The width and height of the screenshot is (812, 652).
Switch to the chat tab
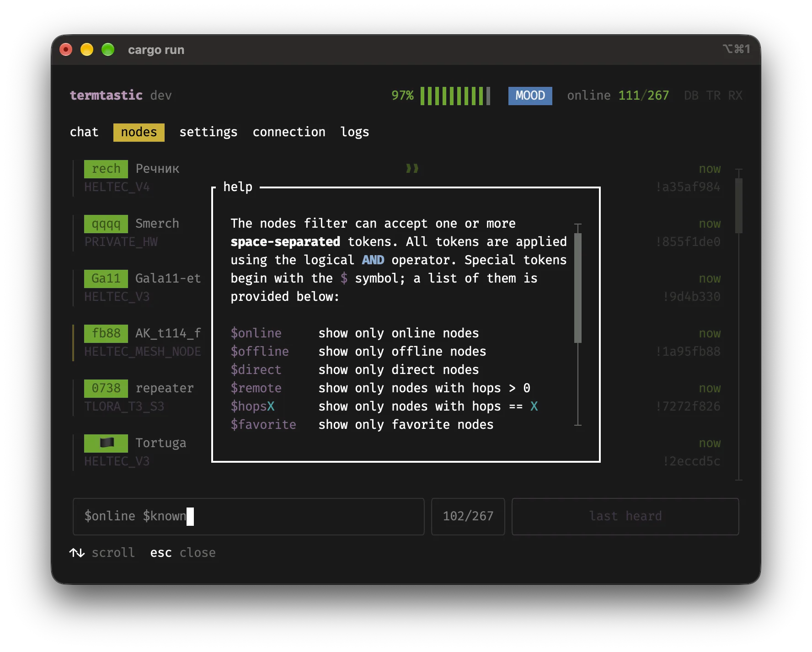pos(84,132)
